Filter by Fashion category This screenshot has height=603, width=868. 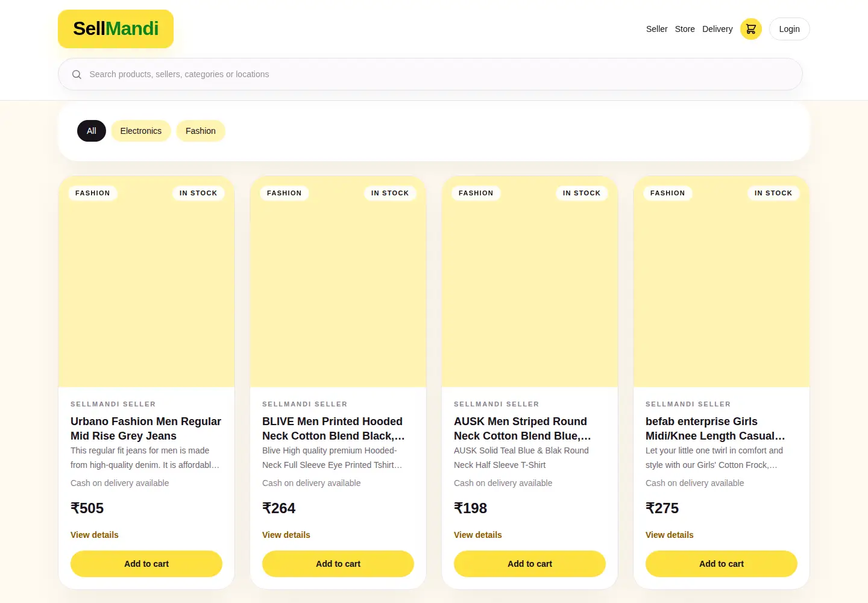point(201,131)
